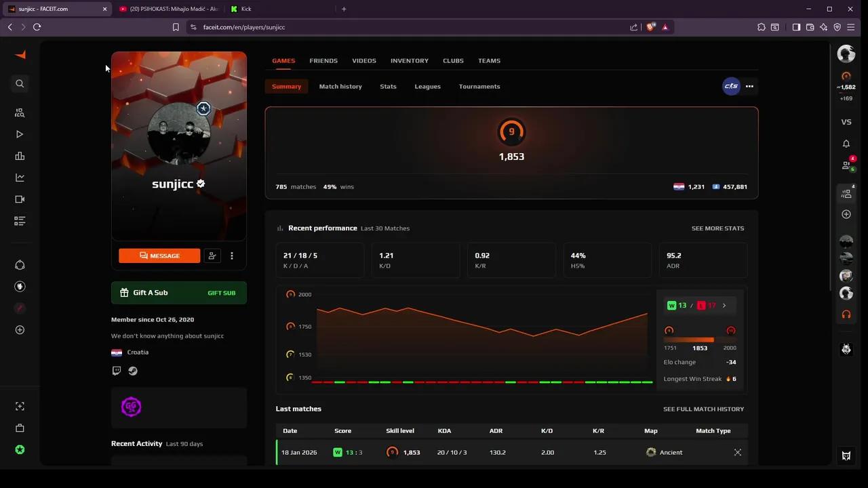Open the line-graph stats sidebar icon
The image size is (868, 488).
click(x=20, y=178)
